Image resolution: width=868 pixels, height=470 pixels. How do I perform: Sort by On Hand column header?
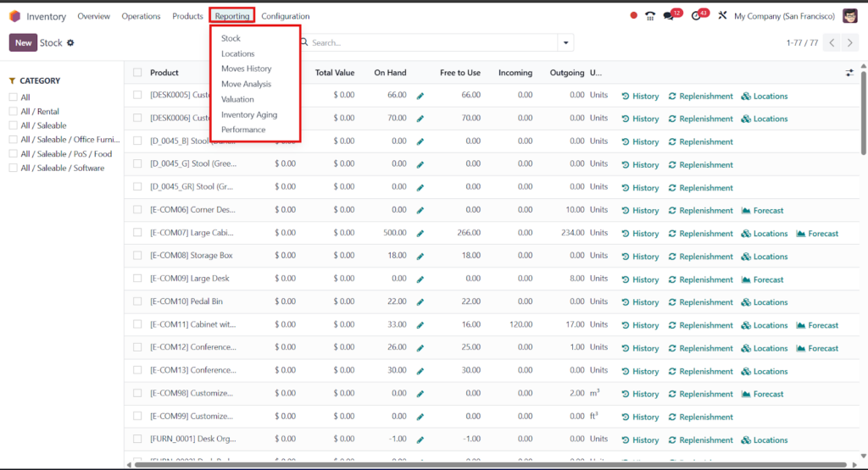tap(390, 73)
